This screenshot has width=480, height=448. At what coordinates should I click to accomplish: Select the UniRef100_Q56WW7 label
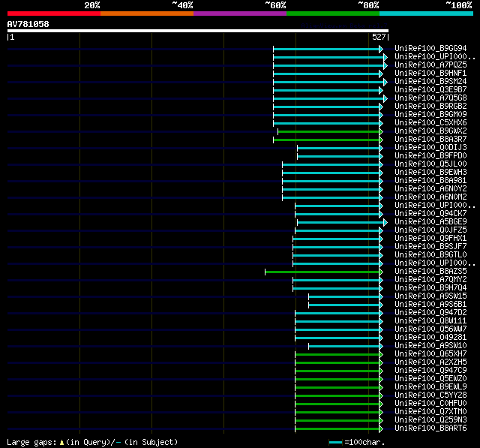point(430,329)
